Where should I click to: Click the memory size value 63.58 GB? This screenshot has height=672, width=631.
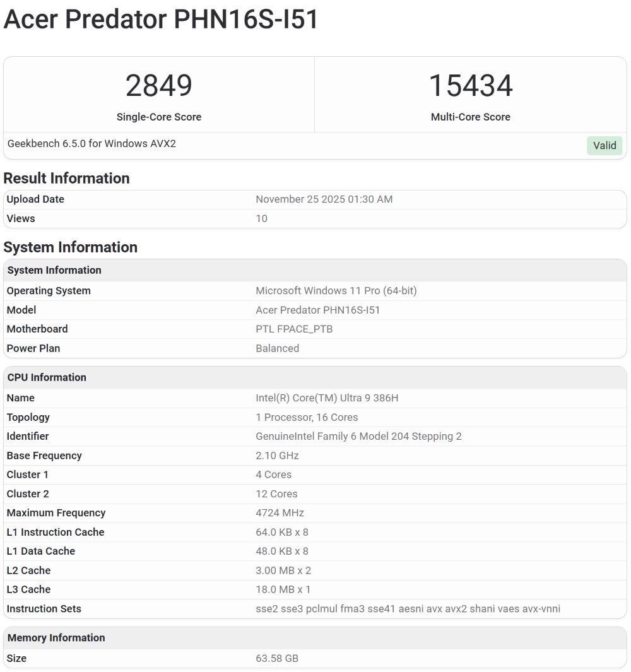click(x=276, y=659)
